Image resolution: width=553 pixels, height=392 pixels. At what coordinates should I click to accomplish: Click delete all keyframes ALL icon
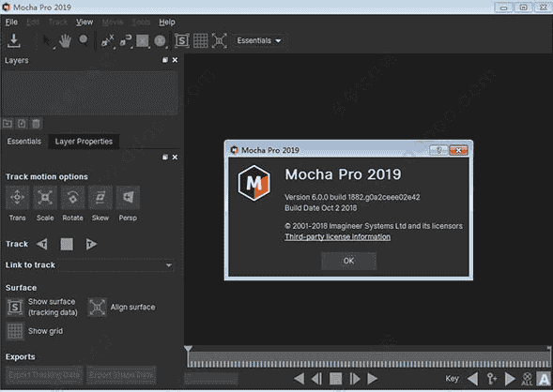tap(527, 379)
